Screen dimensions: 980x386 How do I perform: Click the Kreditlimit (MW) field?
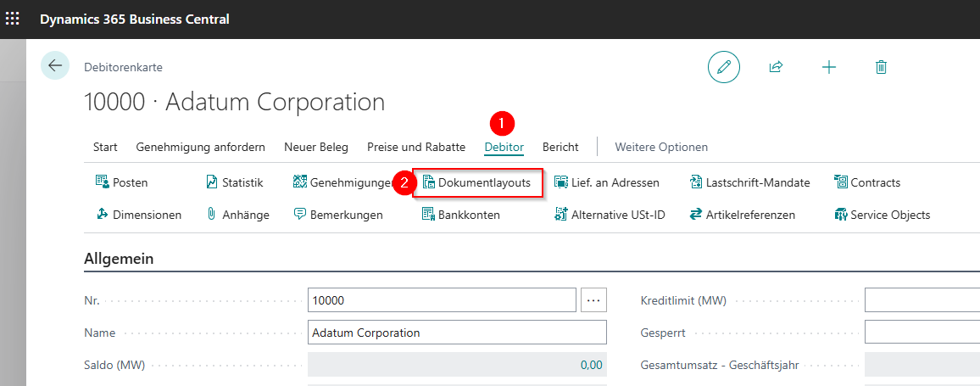[922, 299]
